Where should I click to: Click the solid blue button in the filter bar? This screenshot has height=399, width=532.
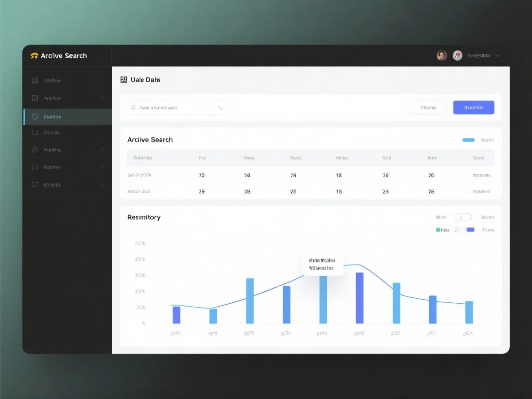[x=473, y=107]
